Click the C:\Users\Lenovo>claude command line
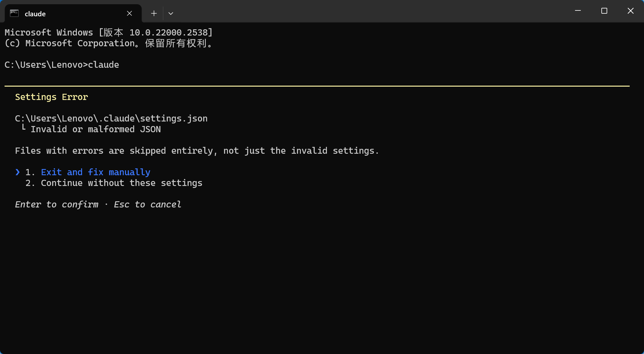The height and width of the screenshot is (354, 644). pos(62,64)
